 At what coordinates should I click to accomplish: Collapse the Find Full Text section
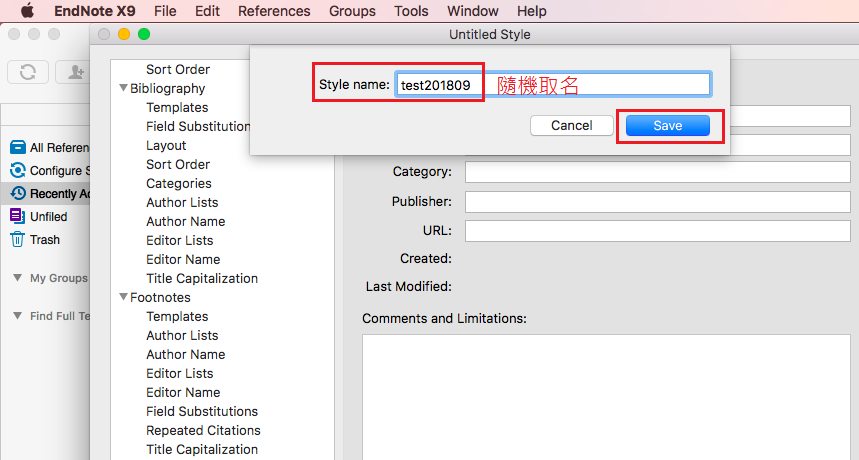(18, 315)
